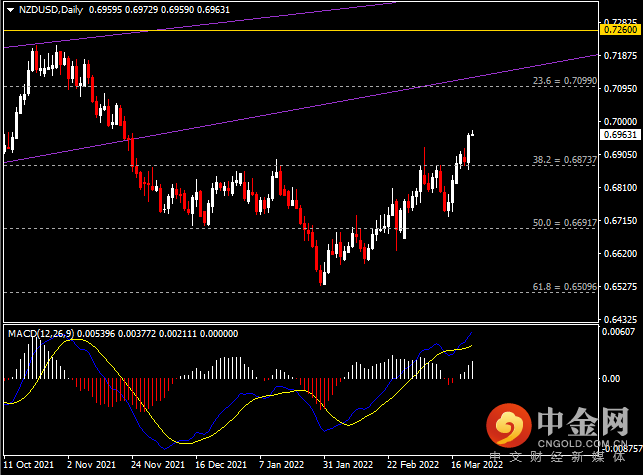Click the 0.69050 price axis value
The image size is (643, 475).
(620, 155)
